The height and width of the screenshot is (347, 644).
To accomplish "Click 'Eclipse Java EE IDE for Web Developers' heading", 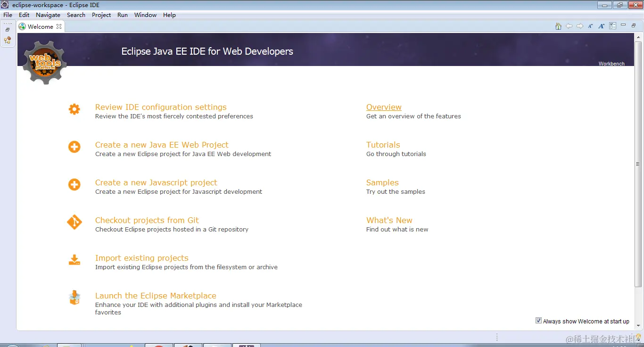I will 207,51.
